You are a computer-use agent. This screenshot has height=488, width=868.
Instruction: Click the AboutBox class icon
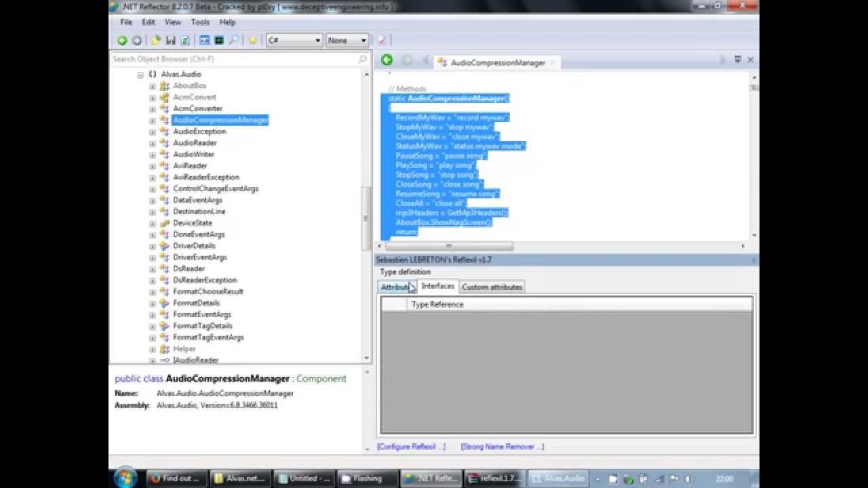164,86
